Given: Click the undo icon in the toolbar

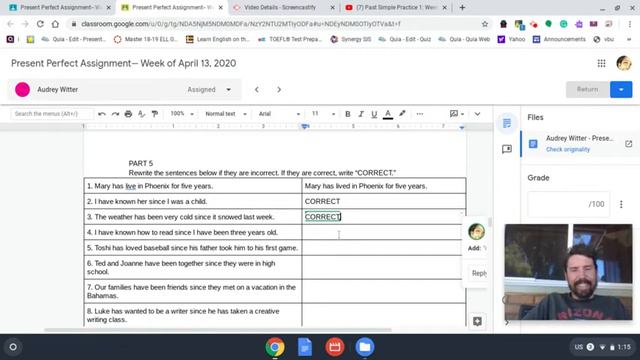Looking at the screenshot, I should (102, 114).
